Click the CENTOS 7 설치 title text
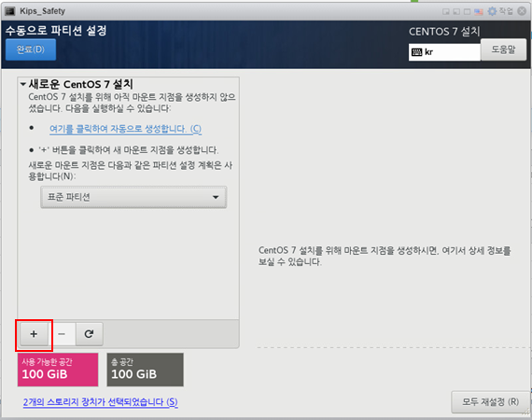This screenshot has height=420, width=532. [x=444, y=32]
